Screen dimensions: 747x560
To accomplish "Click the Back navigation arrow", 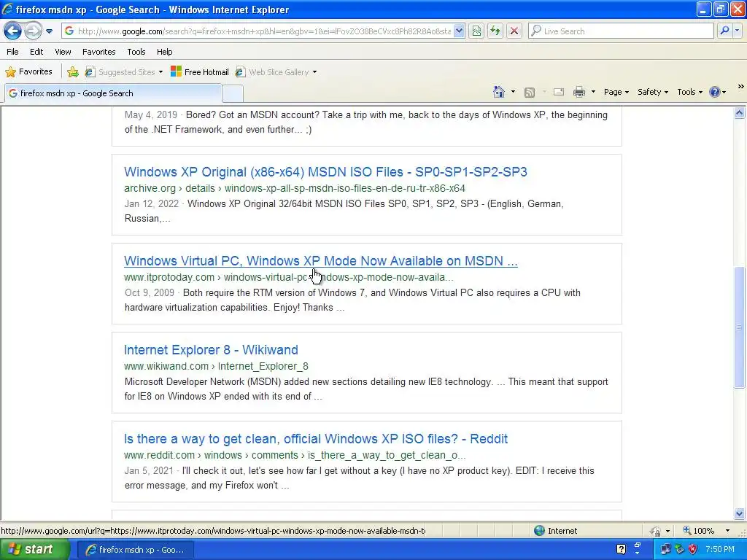I will [13, 31].
